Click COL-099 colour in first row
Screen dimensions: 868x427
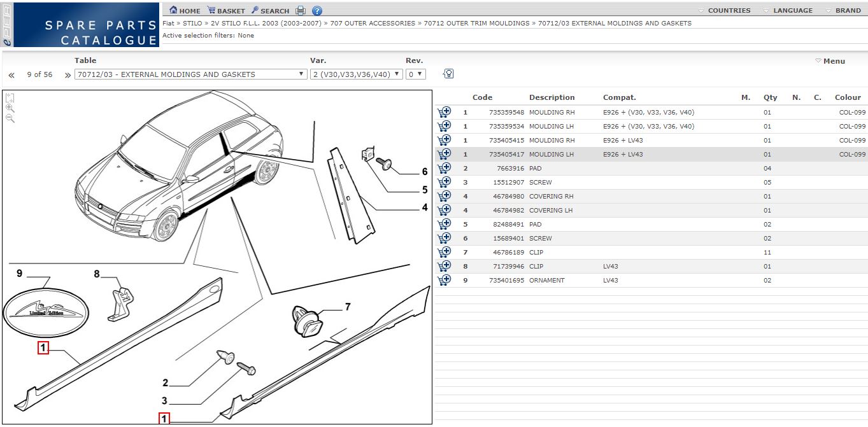pos(852,112)
